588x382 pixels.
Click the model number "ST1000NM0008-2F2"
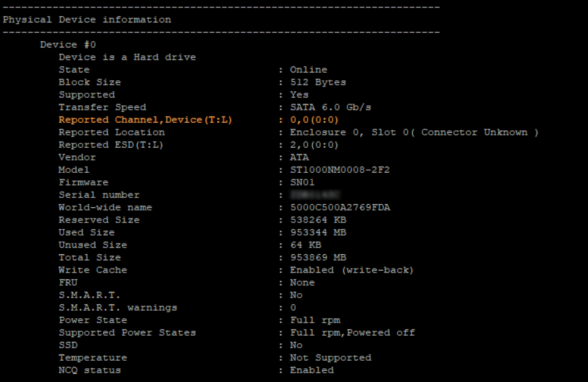click(x=340, y=170)
